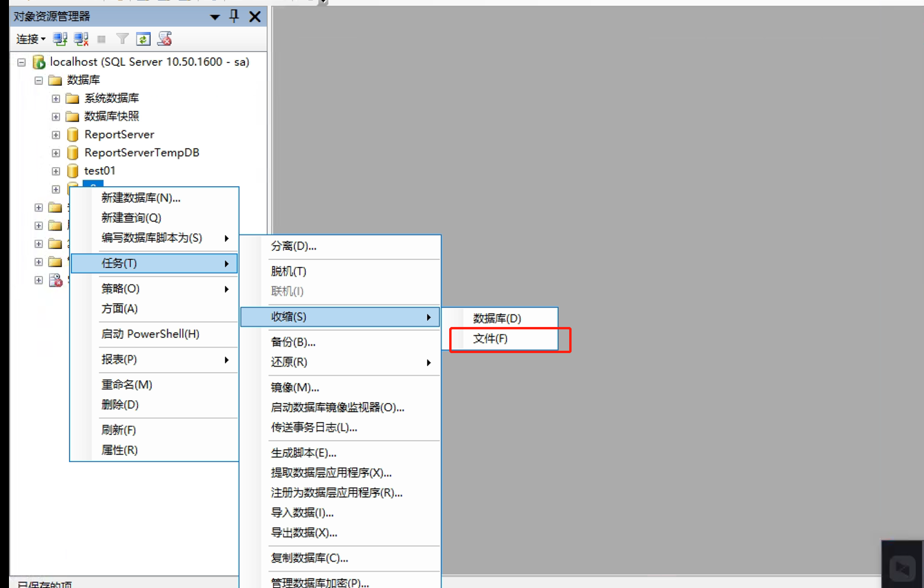The height and width of the screenshot is (588, 924).
Task: Choose 注册为数据层应用程序(R)... menu item
Action: [x=341, y=493]
